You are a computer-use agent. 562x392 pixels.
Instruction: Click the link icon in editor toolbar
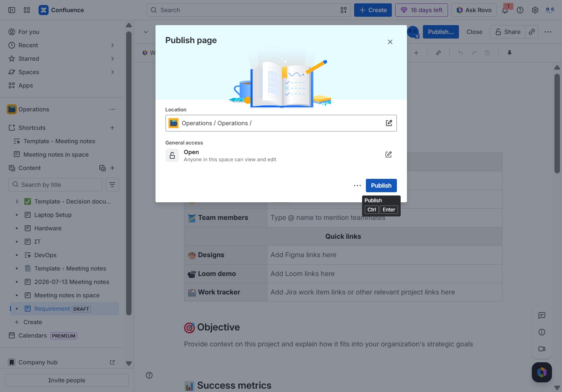(438, 53)
